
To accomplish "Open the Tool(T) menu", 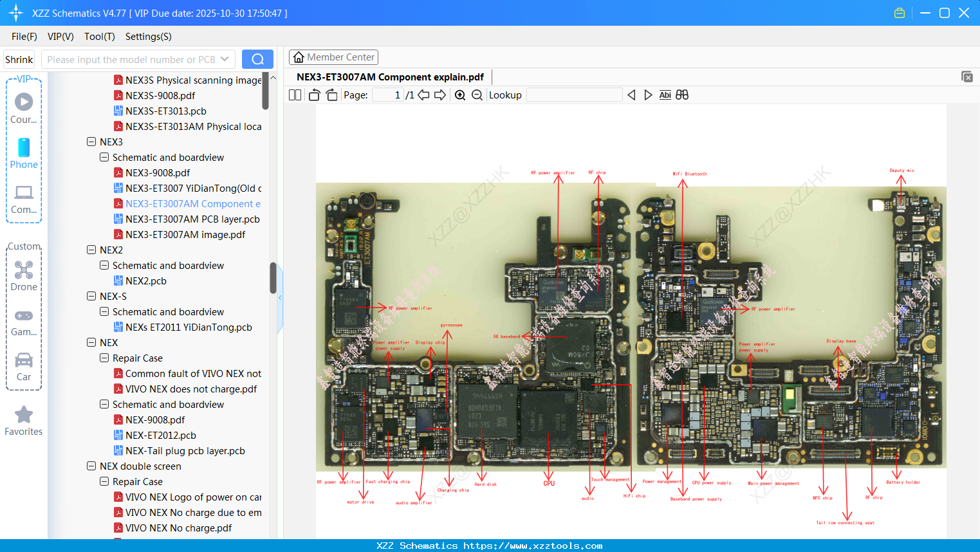I will coord(99,37).
